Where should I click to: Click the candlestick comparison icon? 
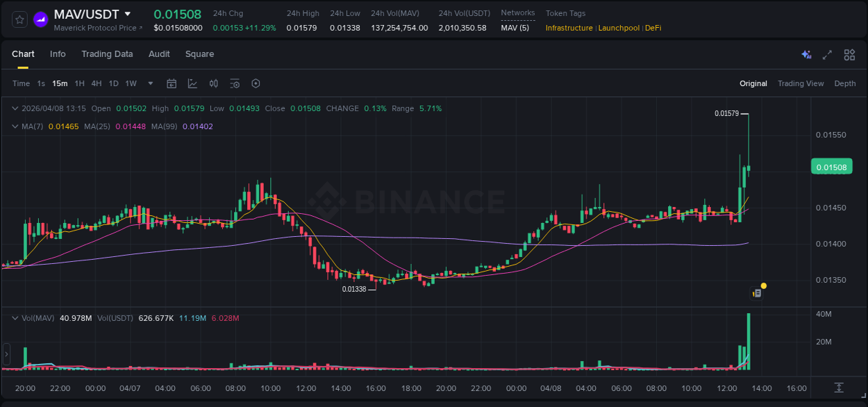click(214, 83)
